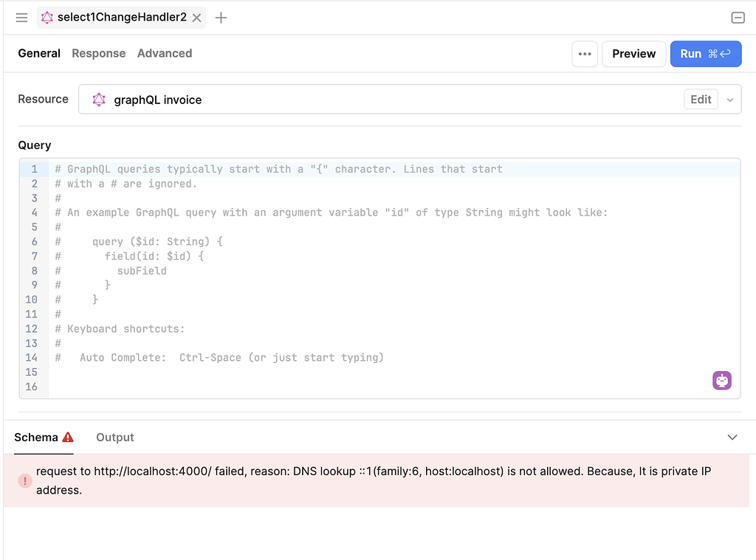Click the exclamation icon in the error banner
Viewport: 756px width, 560px height.
(24, 480)
